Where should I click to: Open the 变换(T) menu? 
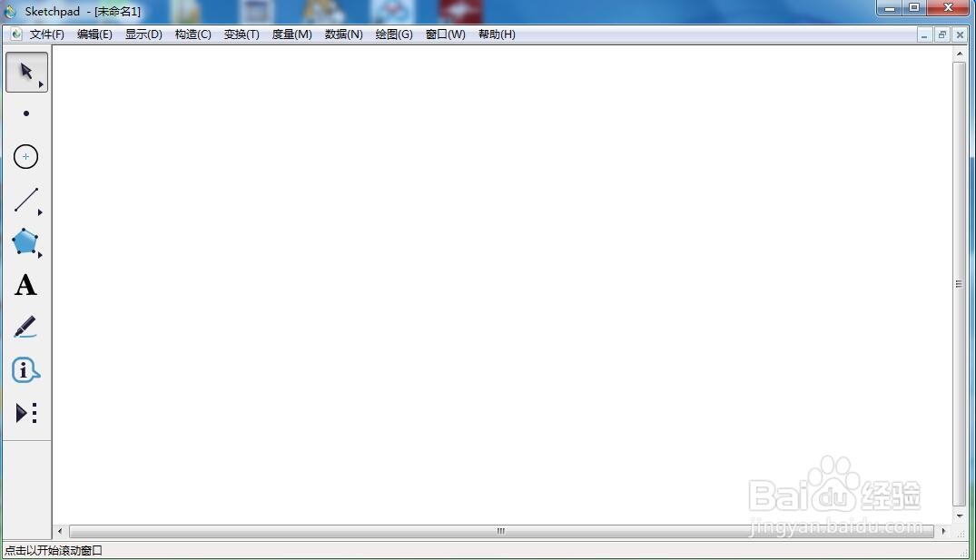tap(242, 34)
